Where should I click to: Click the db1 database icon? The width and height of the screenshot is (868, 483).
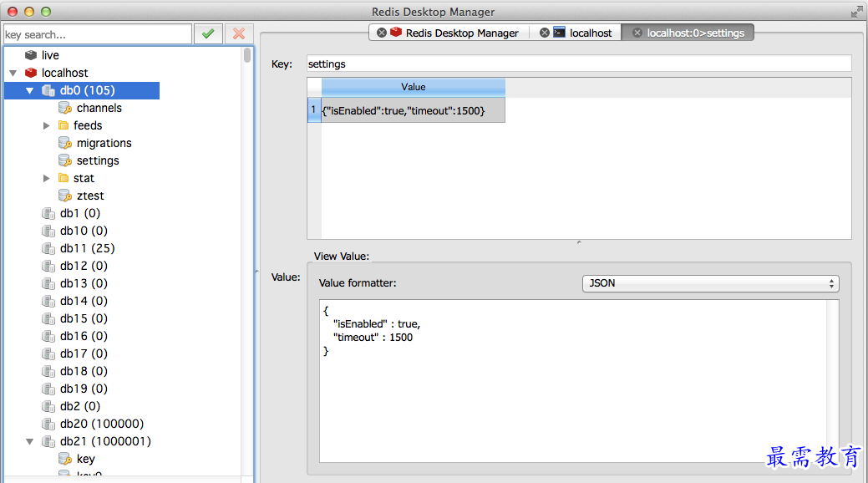click(x=48, y=213)
